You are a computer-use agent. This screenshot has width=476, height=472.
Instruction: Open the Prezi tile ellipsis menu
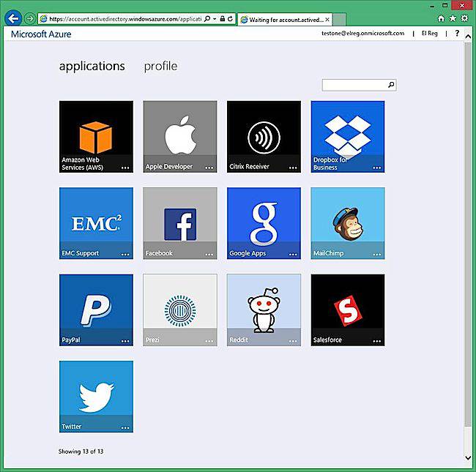pyautogui.click(x=209, y=341)
